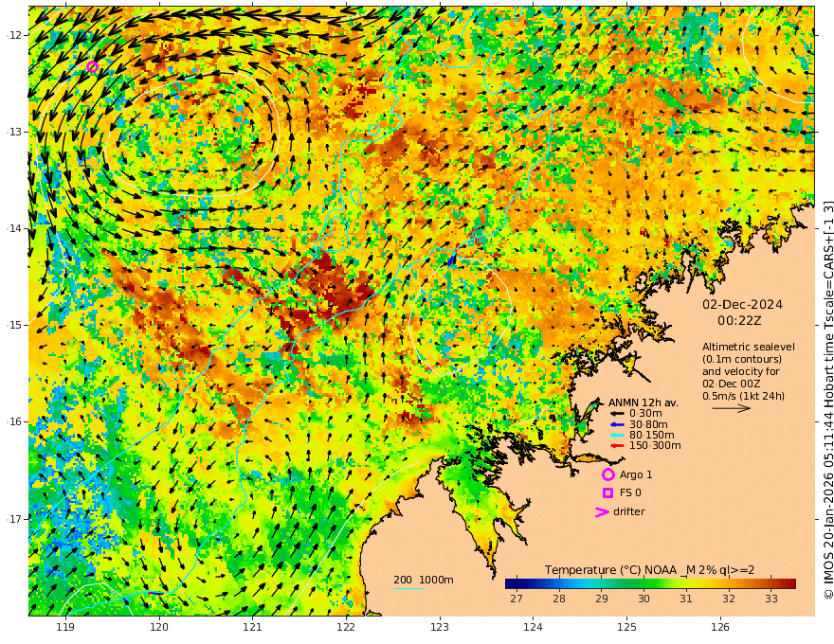Click the dark red end of temperature colorbar

point(791,583)
